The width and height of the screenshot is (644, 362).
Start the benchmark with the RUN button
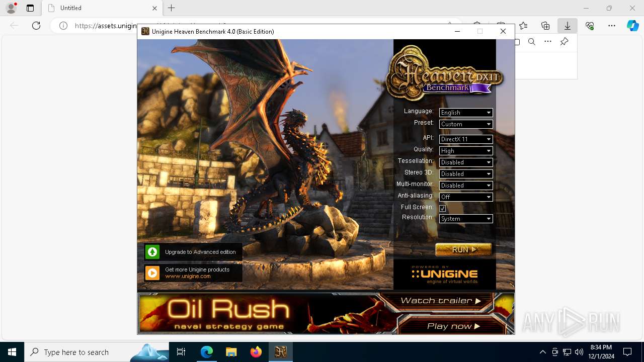463,249
